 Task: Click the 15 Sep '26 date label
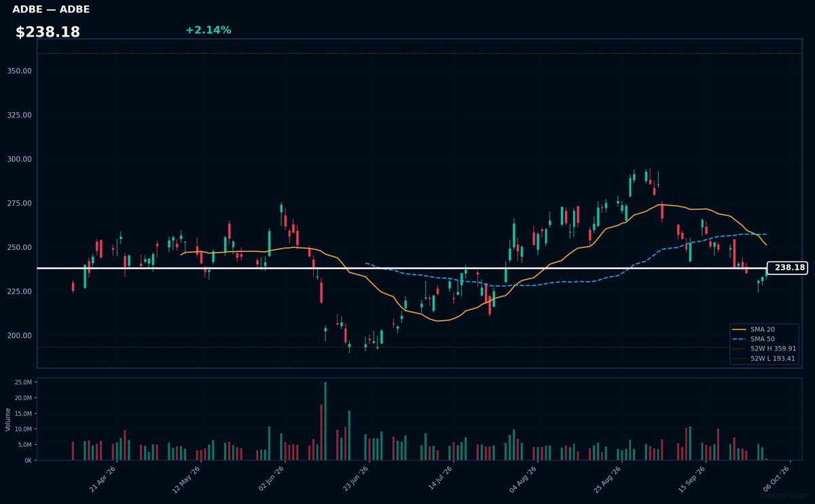(692, 480)
